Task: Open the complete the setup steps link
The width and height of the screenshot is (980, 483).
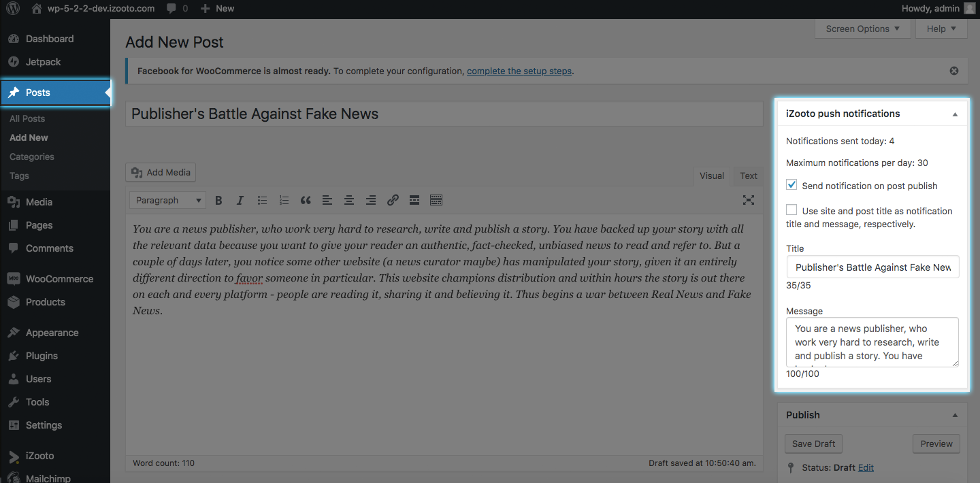Action: 519,71
